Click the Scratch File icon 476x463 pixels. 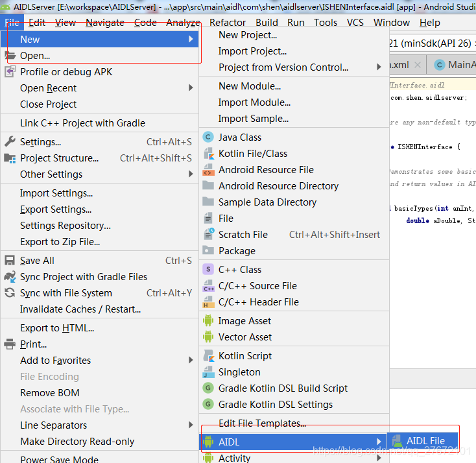209,234
